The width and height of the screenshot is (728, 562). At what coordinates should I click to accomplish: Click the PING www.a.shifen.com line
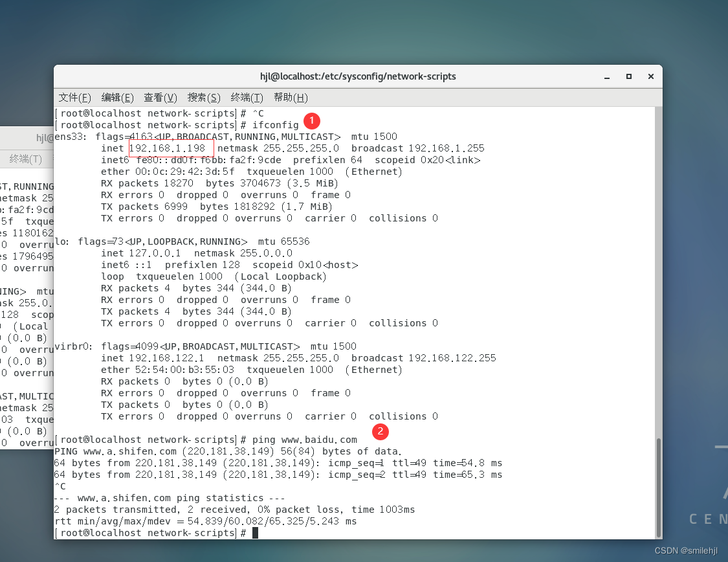pos(228,451)
